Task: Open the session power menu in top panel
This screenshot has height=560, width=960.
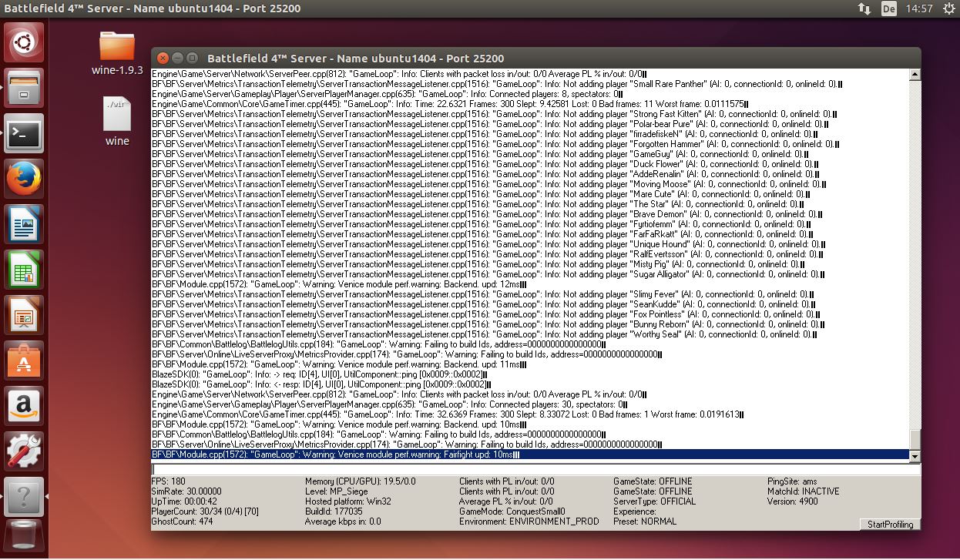Action: (947, 9)
